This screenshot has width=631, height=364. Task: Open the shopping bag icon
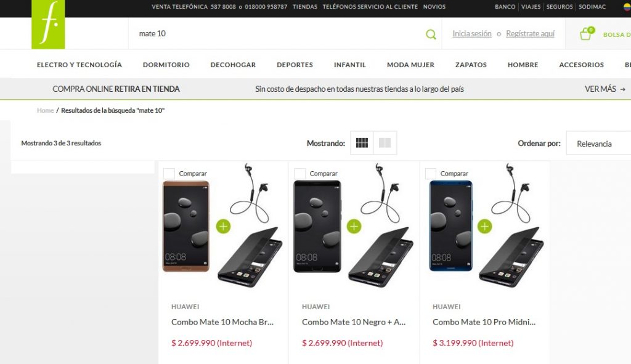587,33
